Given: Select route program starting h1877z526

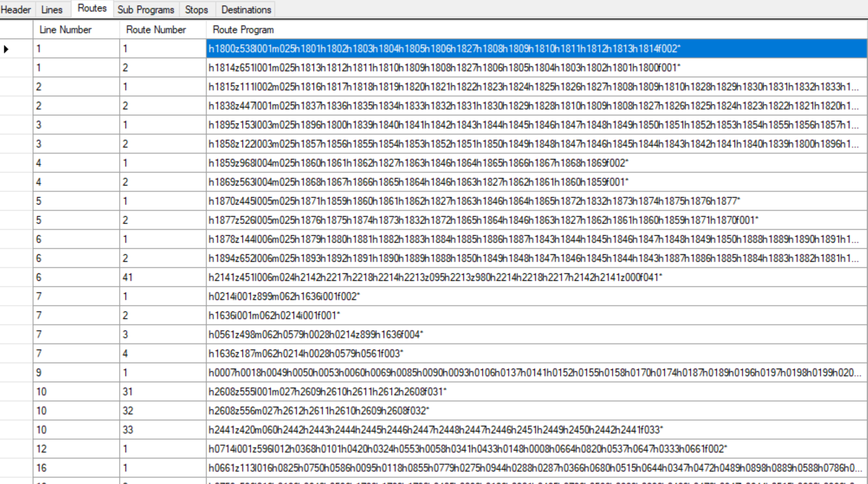Looking at the screenshot, I should tap(537, 220).
